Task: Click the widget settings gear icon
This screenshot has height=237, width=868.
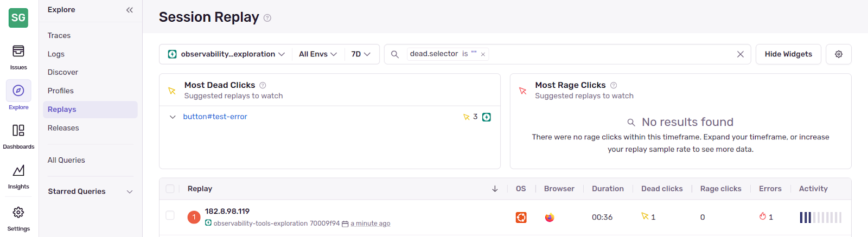Action: (x=838, y=54)
